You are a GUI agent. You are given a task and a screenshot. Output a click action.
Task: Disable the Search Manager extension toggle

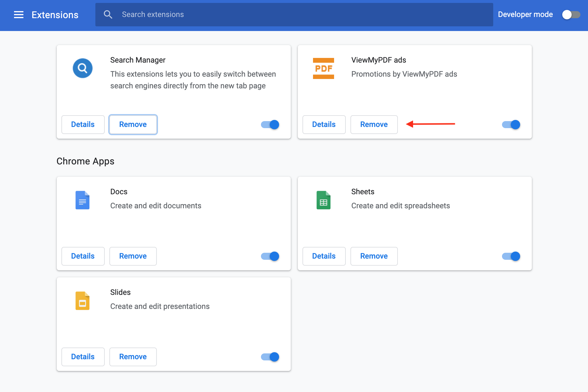[270, 125]
